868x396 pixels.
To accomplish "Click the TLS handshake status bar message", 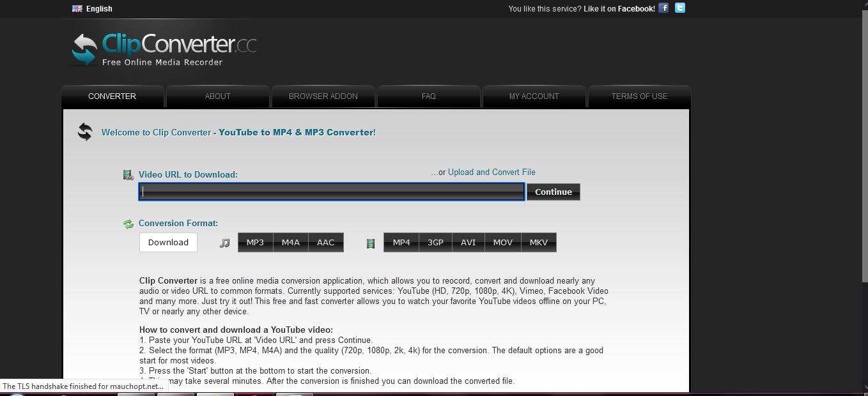I will pyautogui.click(x=83, y=386).
